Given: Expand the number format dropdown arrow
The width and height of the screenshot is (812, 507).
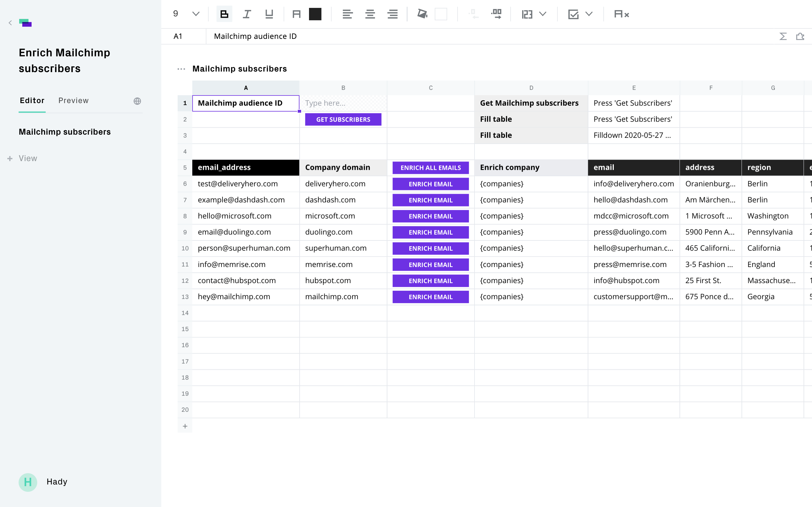Looking at the screenshot, I should pyautogui.click(x=543, y=14).
